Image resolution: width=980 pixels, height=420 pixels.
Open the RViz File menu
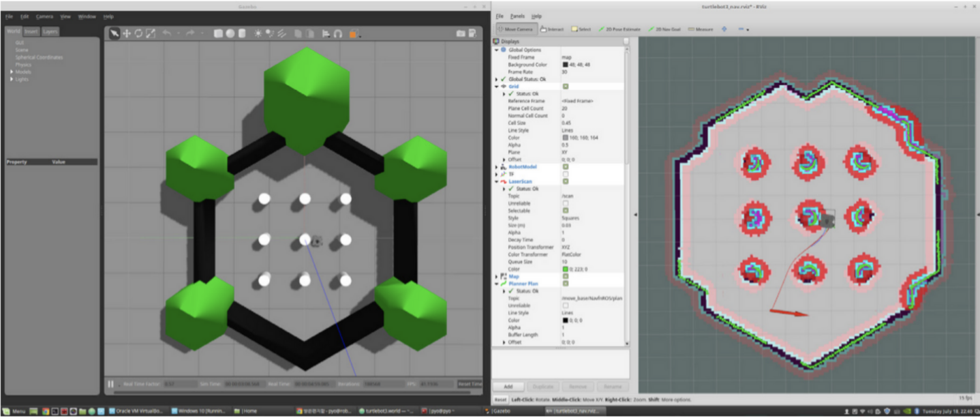click(x=500, y=16)
